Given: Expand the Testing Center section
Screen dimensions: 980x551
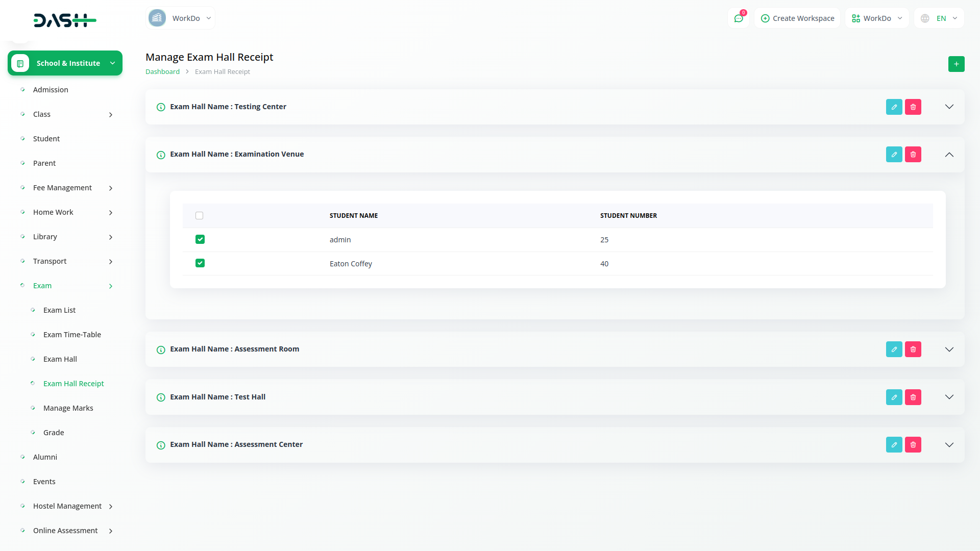Looking at the screenshot, I should 949,107.
